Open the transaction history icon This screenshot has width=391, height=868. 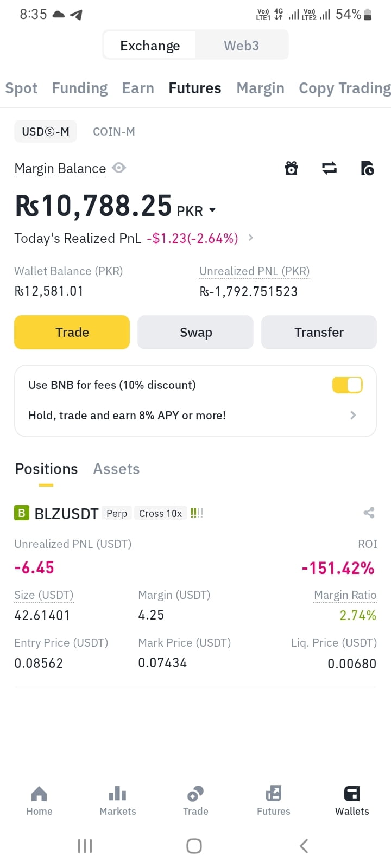pyautogui.click(x=368, y=168)
